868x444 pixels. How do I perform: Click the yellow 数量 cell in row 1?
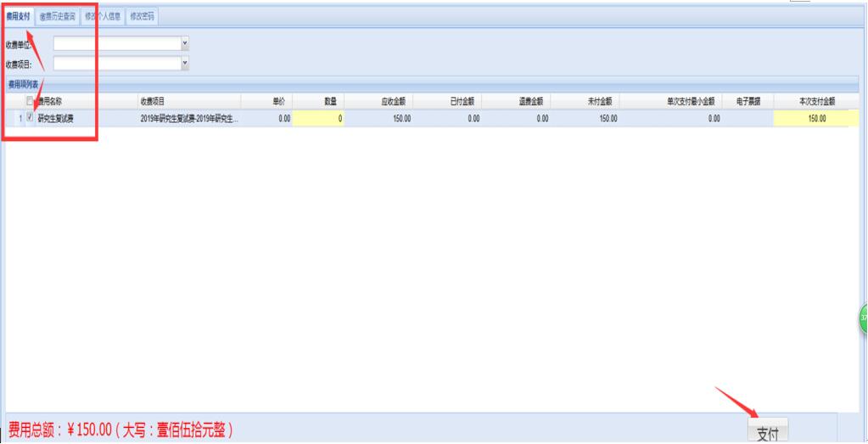click(319, 119)
